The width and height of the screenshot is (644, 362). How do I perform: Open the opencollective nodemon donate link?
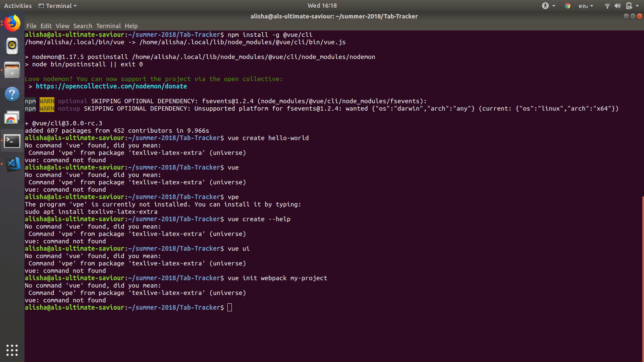(111, 86)
